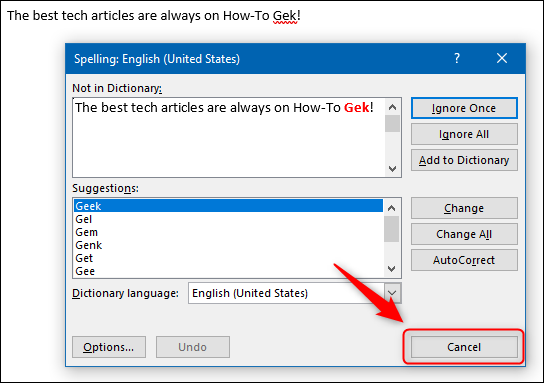The width and height of the screenshot is (544, 383).
Task: Open spelling Options...
Action: (x=109, y=347)
